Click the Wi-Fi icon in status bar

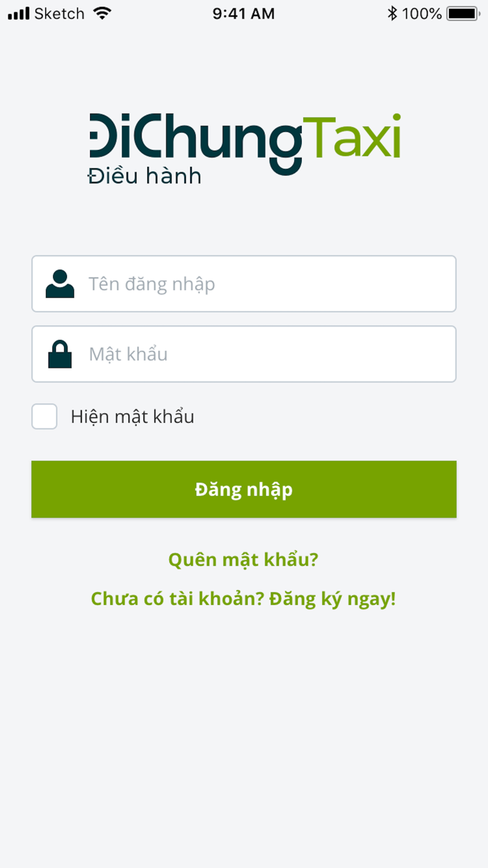tap(102, 12)
